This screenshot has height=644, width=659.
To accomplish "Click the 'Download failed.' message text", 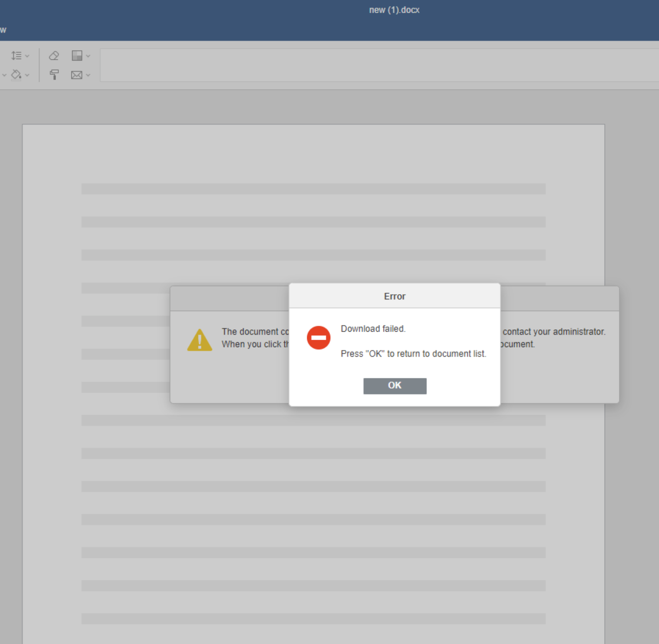I will tap(373, 329).
